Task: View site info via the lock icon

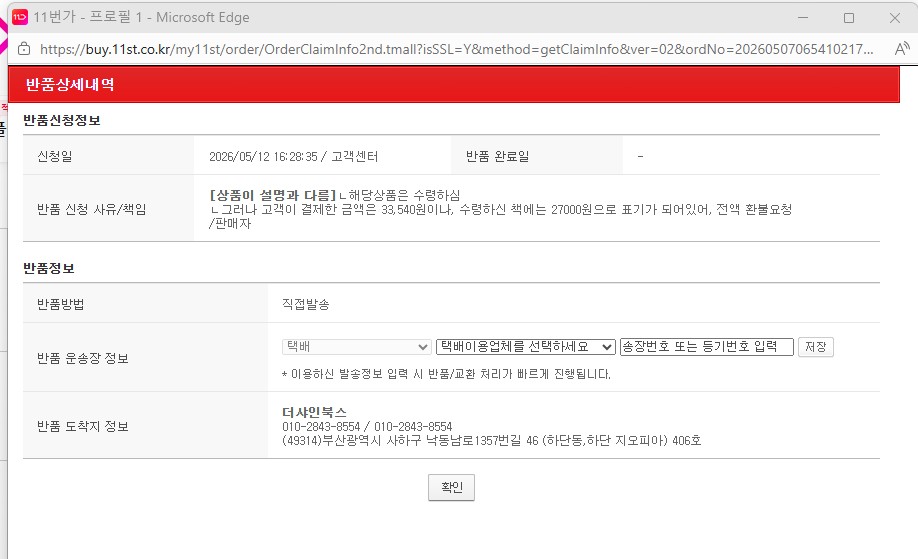Action: tap(24, 49)
